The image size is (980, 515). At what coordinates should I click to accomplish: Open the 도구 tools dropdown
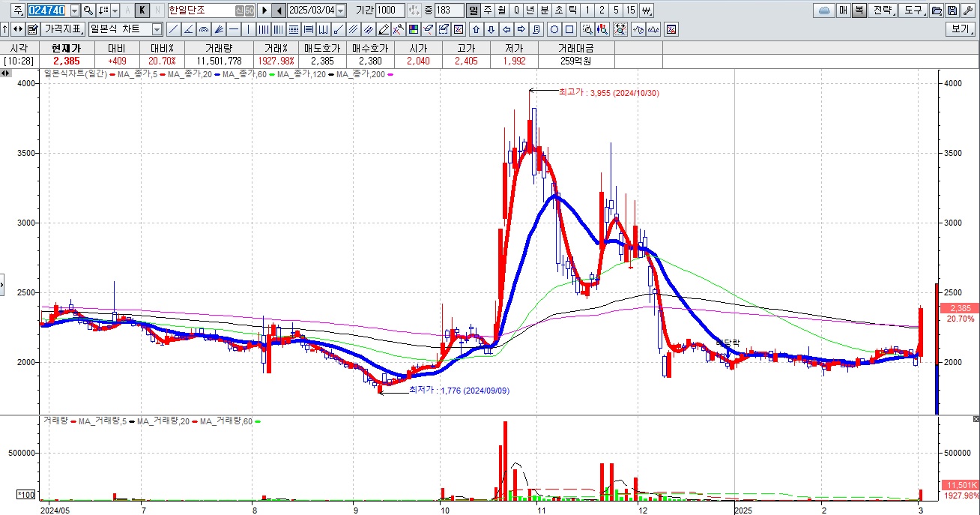913,10
